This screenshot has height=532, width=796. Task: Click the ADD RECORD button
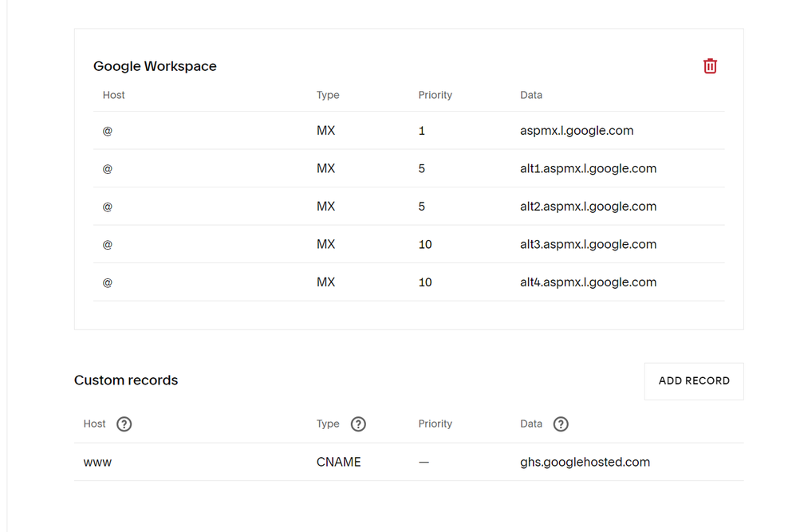(694, 380)
